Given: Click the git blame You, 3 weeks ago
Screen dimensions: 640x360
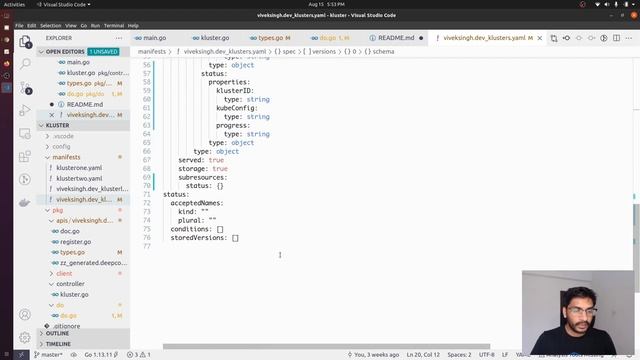Looking at the screenshot, I should [373, 355].
